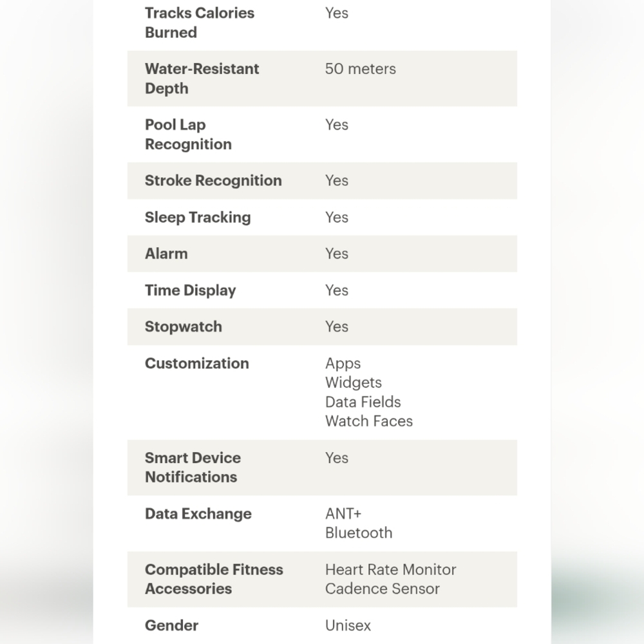Click the 50 meters value

point(360,69)
